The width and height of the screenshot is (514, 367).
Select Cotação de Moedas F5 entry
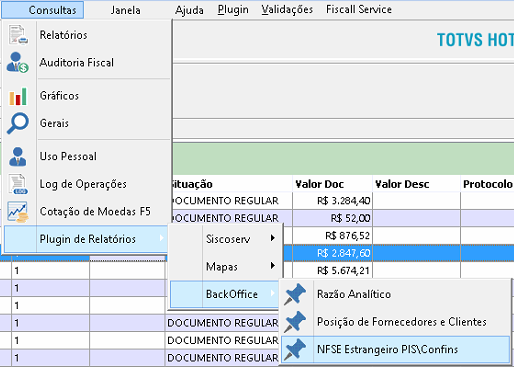point(87,212)
